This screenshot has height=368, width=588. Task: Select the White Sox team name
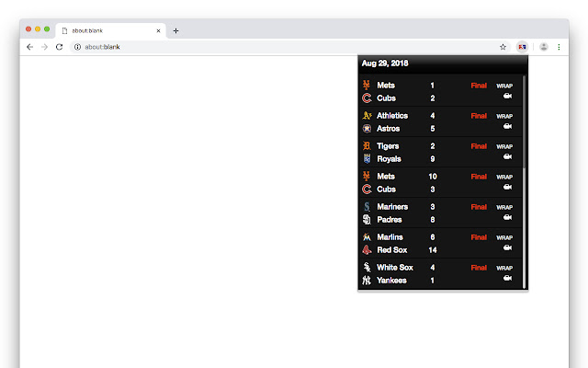[395, 268]
